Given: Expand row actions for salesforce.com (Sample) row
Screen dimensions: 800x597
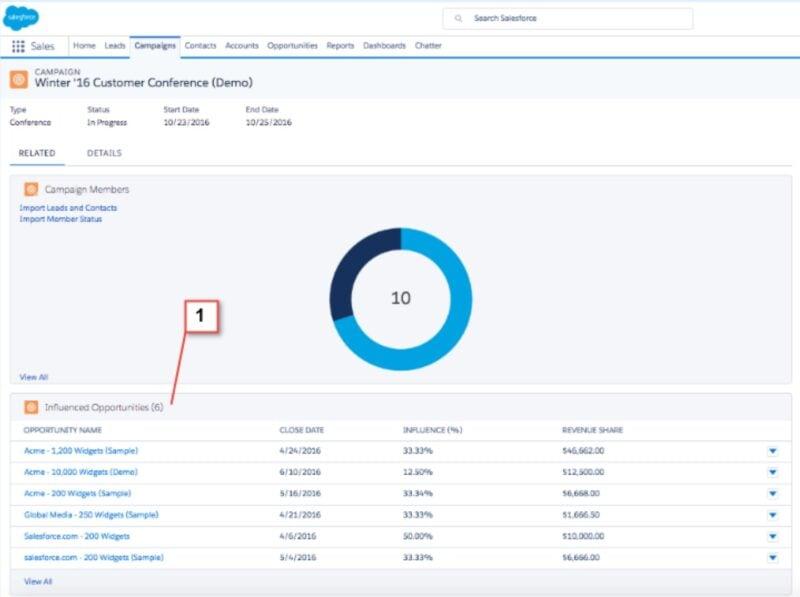Looking at the screenshot, I should 773,558.
